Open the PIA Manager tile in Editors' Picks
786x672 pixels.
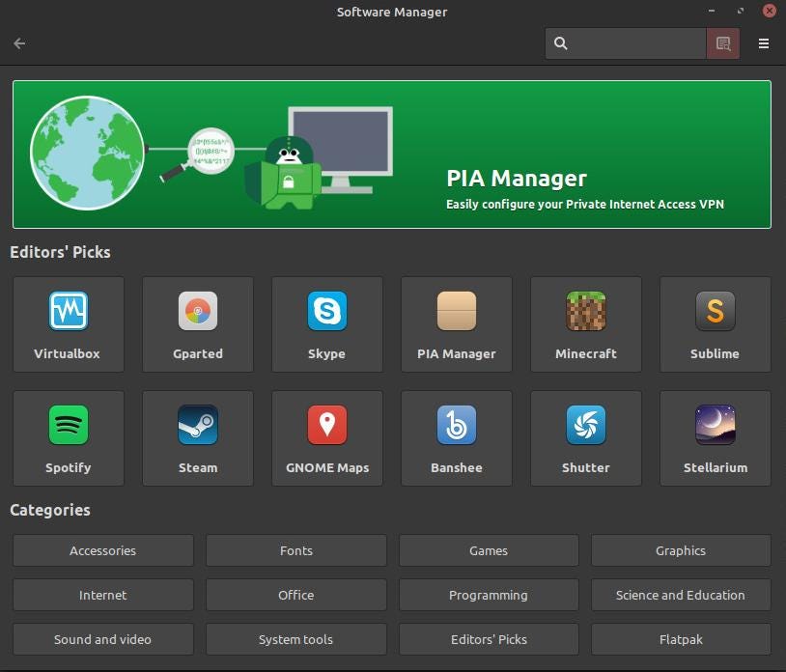(x=457, y=324)
